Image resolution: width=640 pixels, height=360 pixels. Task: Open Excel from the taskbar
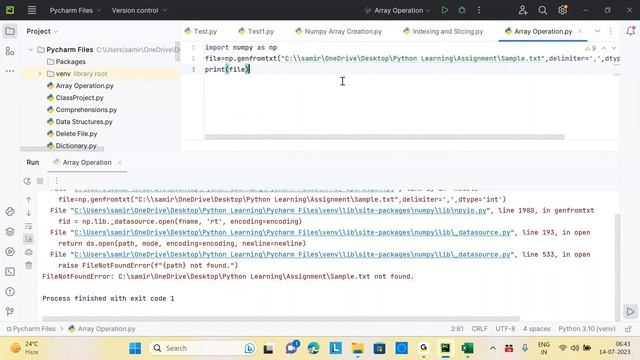pos(467,348)
